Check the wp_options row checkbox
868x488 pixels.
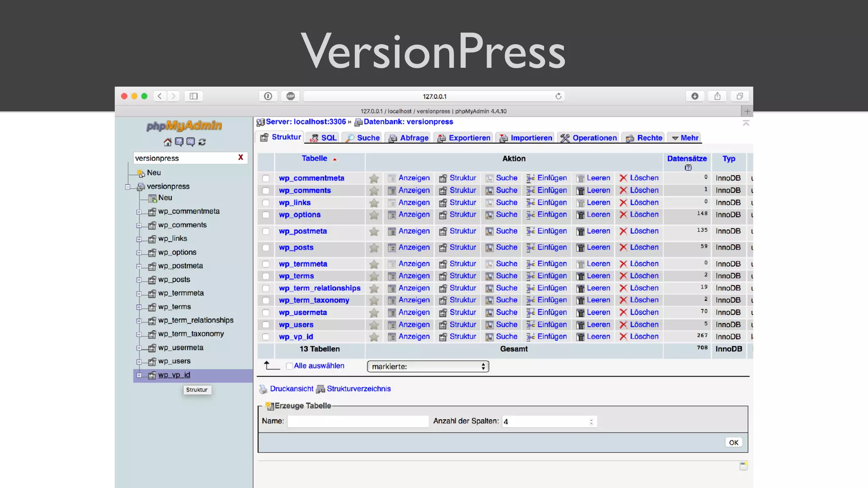[266, 215]
